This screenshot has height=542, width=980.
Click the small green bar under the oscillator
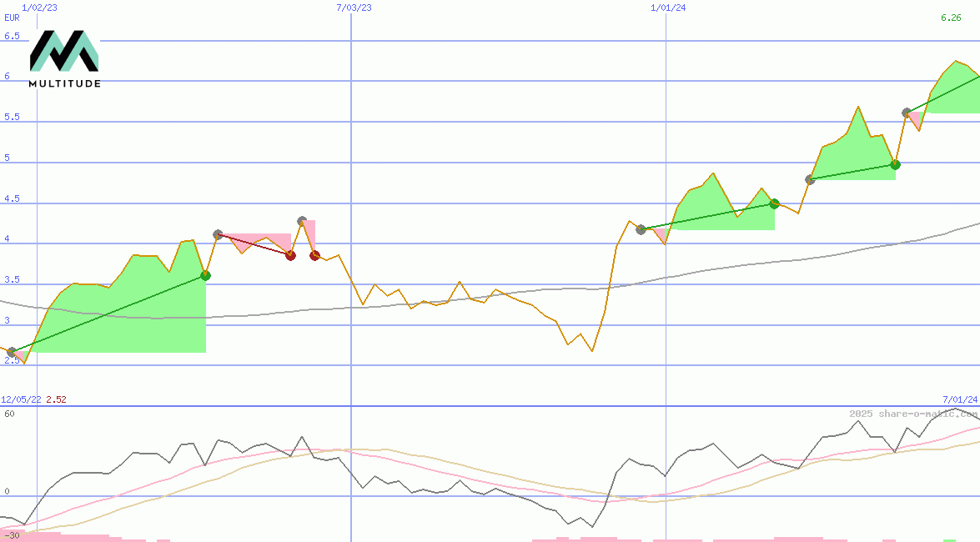click(x=949, y=539)
